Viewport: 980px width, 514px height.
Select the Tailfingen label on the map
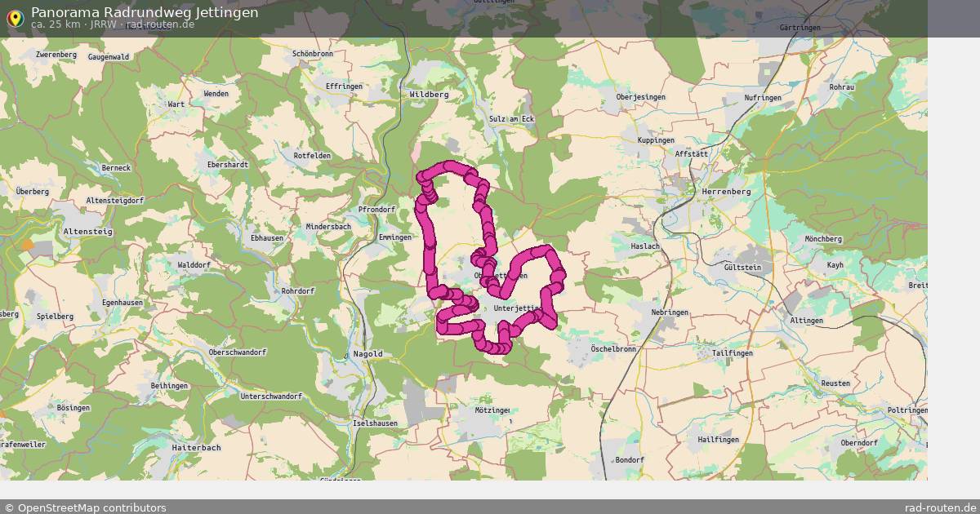click(x=732, y=353)
